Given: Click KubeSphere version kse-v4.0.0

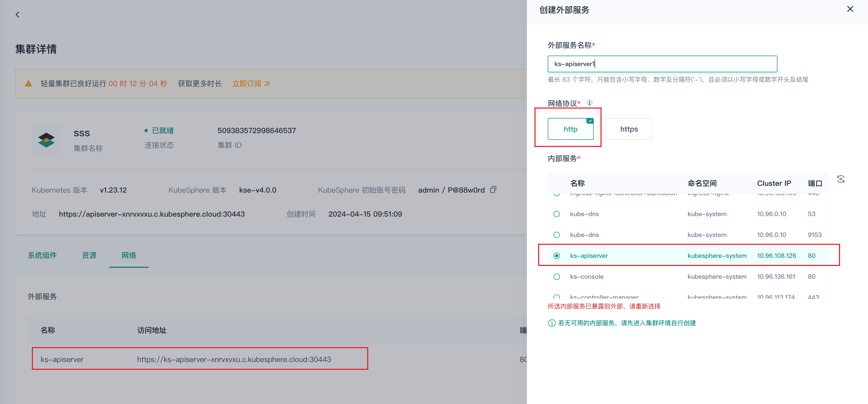Looking at the screenshot, I should [x=257, y=190].
